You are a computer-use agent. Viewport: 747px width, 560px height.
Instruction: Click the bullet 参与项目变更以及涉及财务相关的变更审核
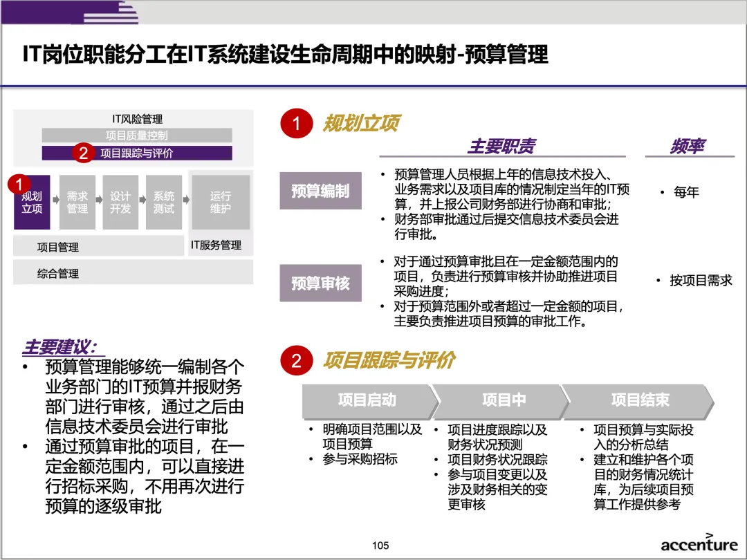pos(497,489)
